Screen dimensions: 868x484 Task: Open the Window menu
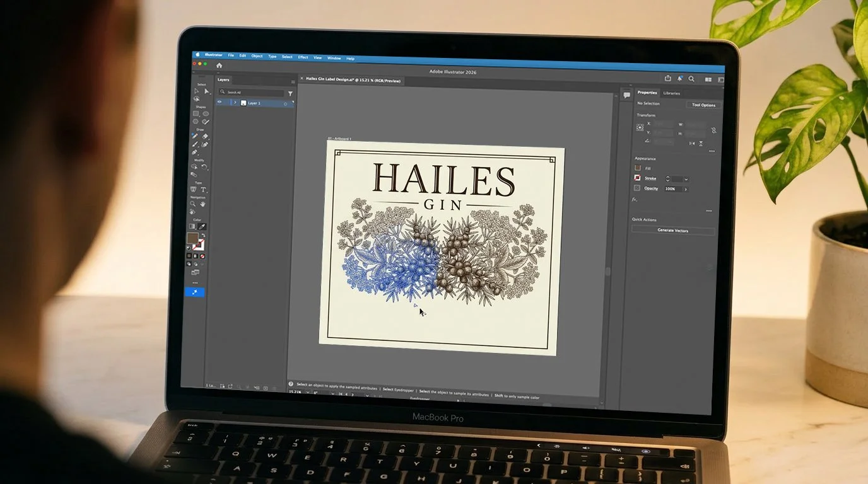click(333, 58)
